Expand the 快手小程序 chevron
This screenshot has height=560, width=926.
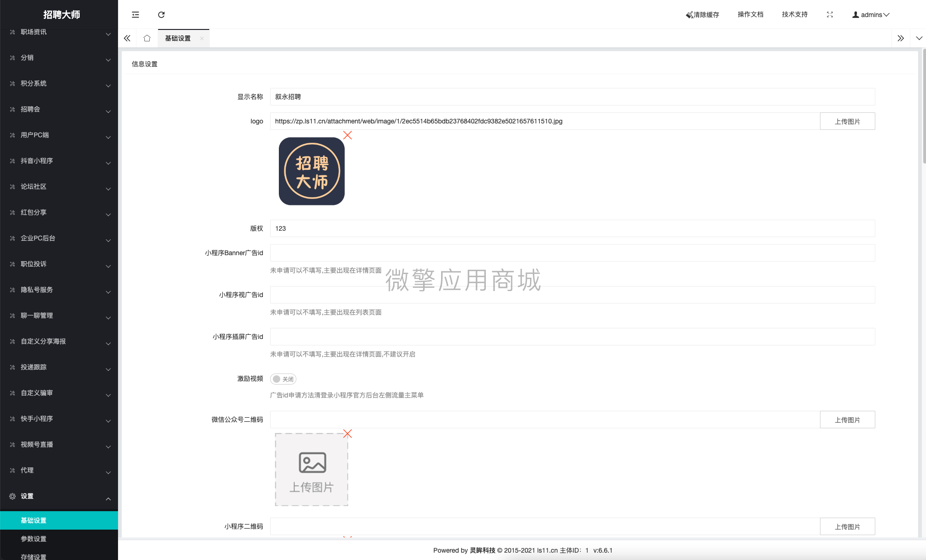pyautogui.click(x=108, y=421)
